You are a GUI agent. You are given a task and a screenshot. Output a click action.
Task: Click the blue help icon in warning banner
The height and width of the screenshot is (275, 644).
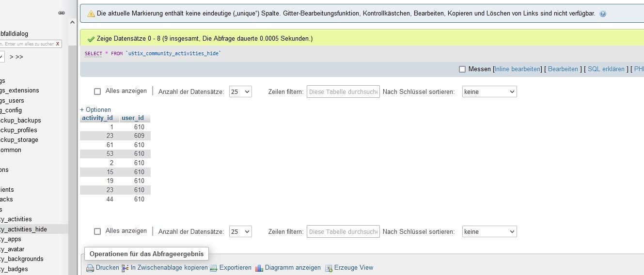point(603,14)
